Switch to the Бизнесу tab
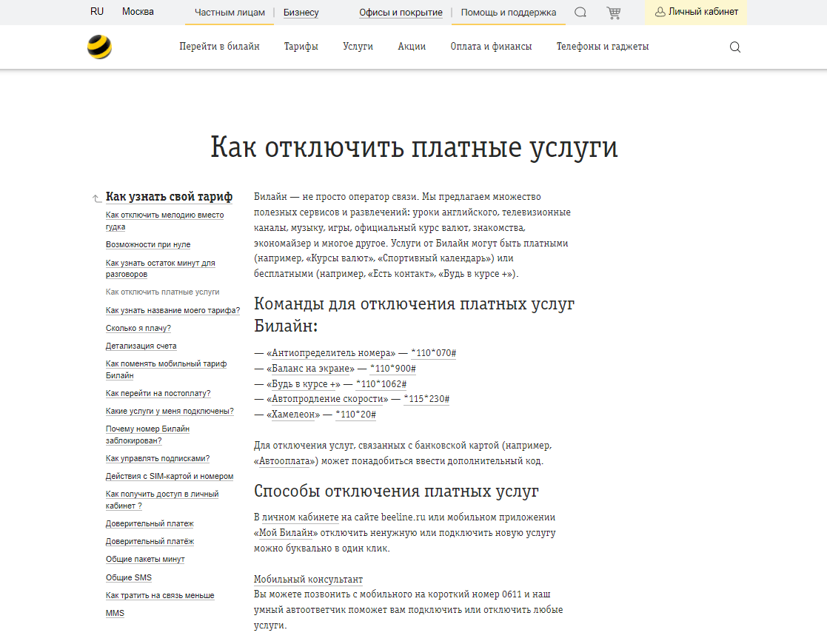The height and width of the screenshot is (644, 827). 301,13
